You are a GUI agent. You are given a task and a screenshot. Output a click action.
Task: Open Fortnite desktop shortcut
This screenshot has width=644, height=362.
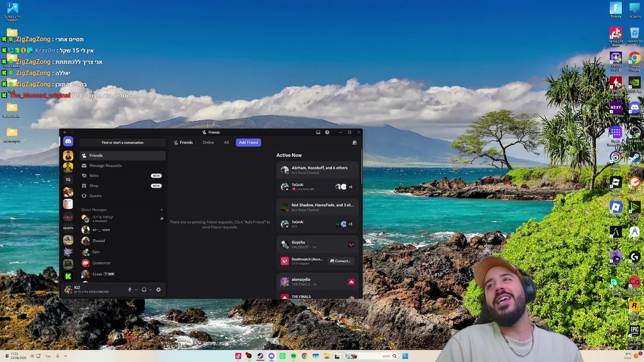tap(616, 11)
